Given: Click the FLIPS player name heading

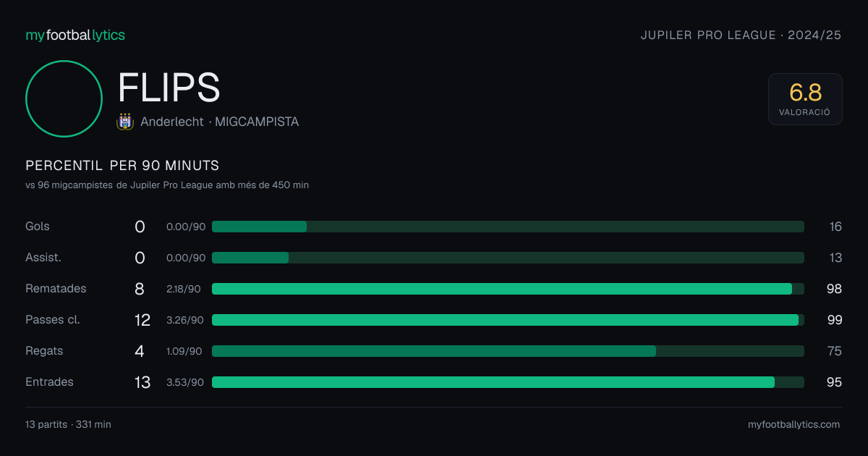Looking at the screenshot, I should click(169, 88).
